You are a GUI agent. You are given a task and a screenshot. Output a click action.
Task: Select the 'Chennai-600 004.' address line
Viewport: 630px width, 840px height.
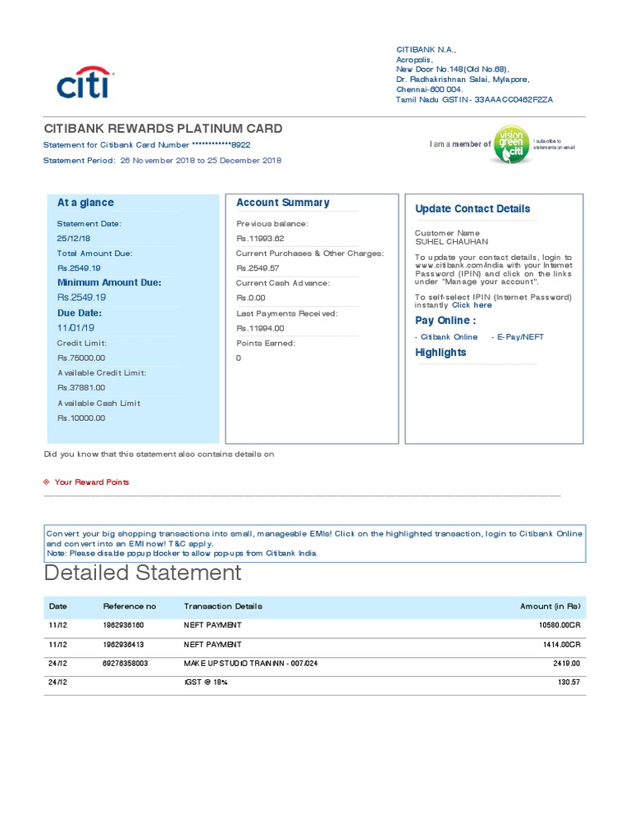(x=430, y=89)
